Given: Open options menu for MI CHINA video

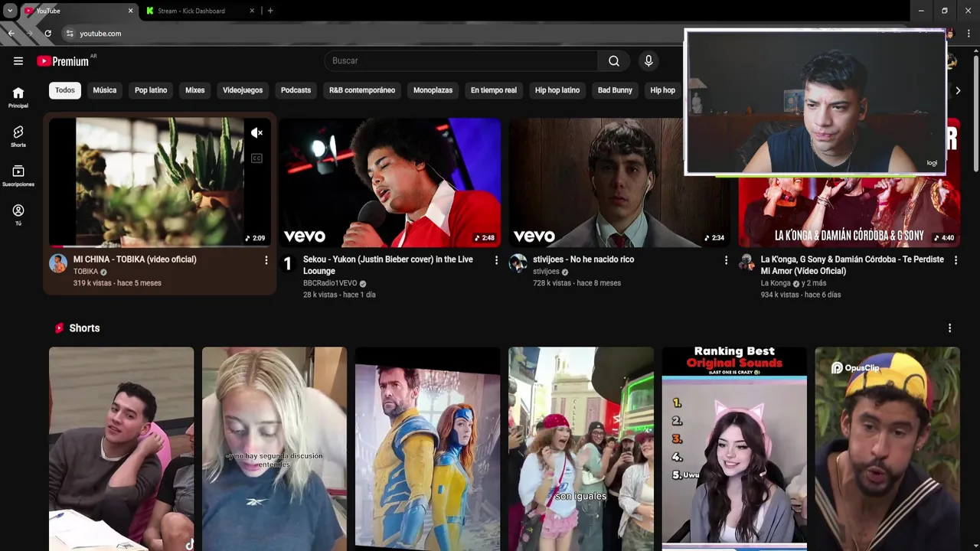Looking at the screenshot, I should (266, 260).
